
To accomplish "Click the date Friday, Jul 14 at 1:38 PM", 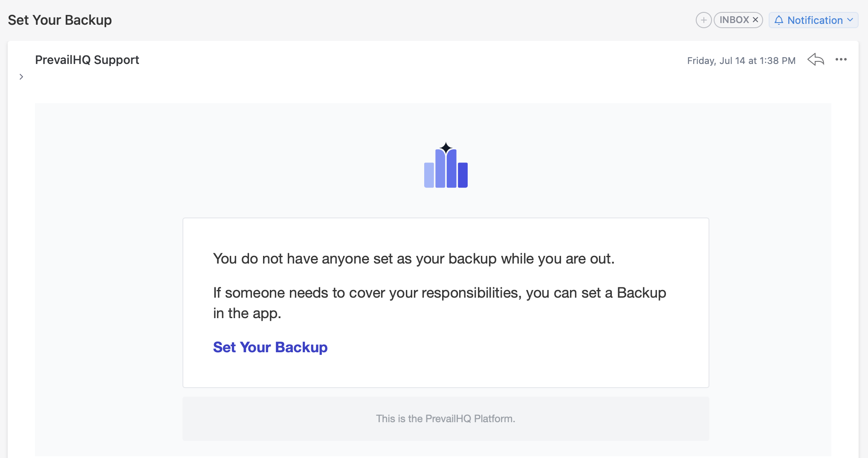I will pos(741,61).
